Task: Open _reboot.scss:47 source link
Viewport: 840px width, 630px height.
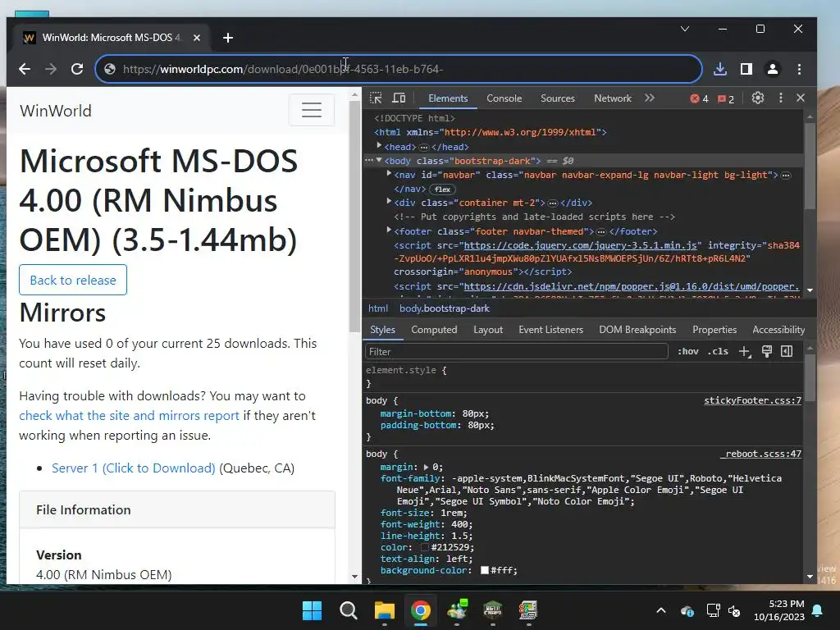Action: [x=760, y=454]
